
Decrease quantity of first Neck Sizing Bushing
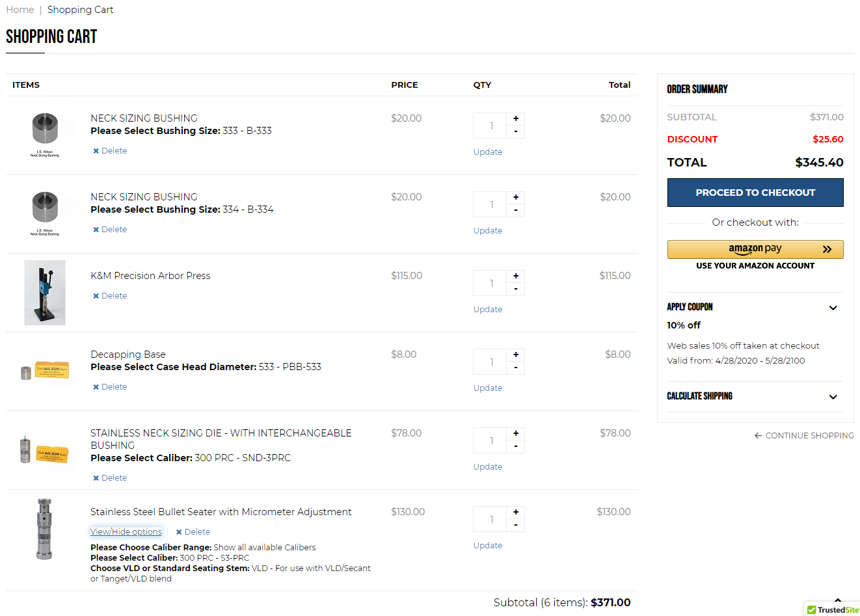(516, 132)
